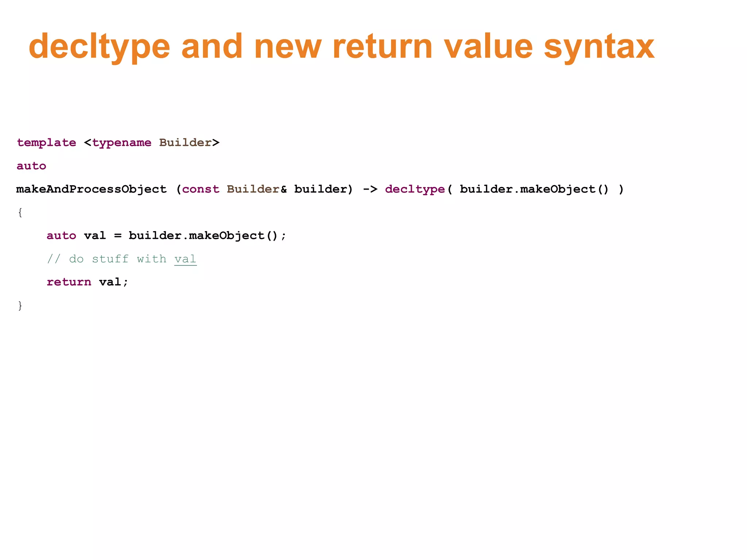Viewport: 747px width, 560px height.
Task: Click the comment '// do stuff with val'
Action: (x=122, y=259)
